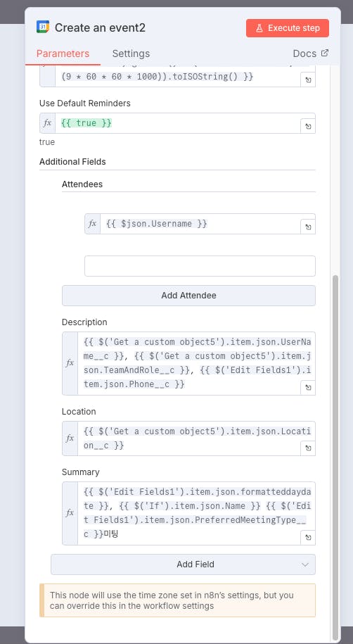Viewport: 353px width, 644px height.
Task: Click the vertical scrollbar of the panel
Action: [335, 458]
